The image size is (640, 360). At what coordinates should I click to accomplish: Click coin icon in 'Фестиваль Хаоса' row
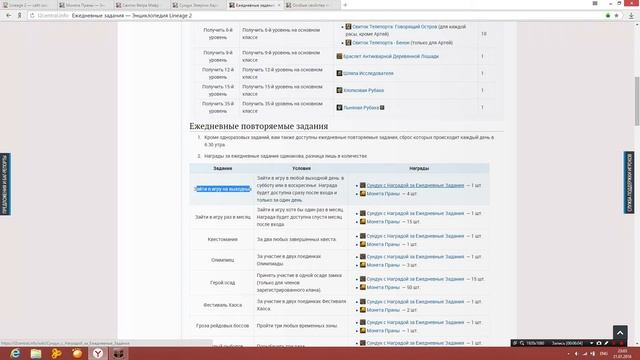tap(362, 310)
